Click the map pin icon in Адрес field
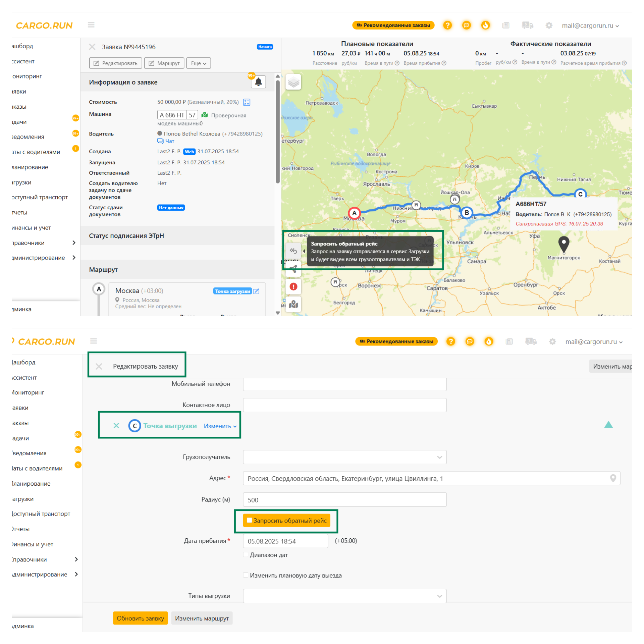 coord(613,478)
